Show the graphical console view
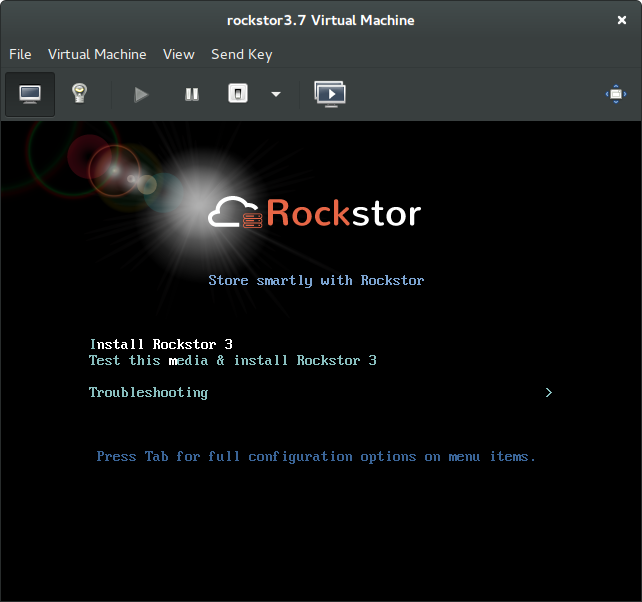 pyautogui.click(x=30, y=94)
